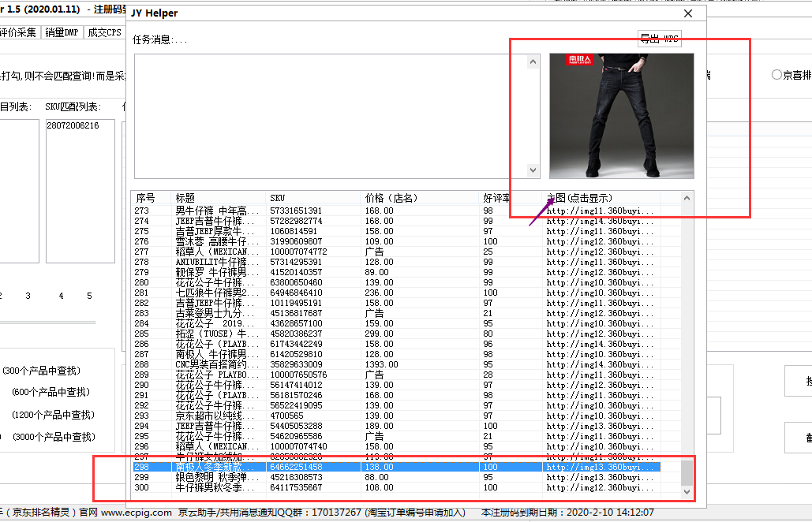Click the product list scrollbar thumb

687,473
